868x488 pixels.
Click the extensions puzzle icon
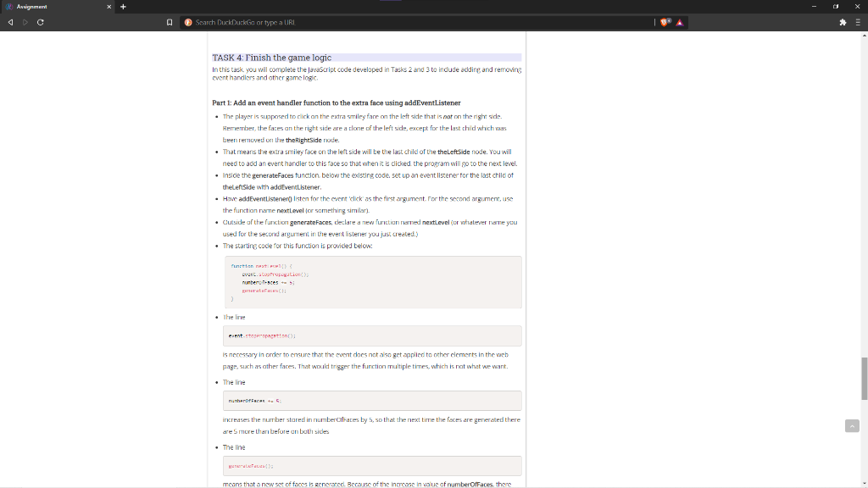pyautogui.click(x=841, y=23)
